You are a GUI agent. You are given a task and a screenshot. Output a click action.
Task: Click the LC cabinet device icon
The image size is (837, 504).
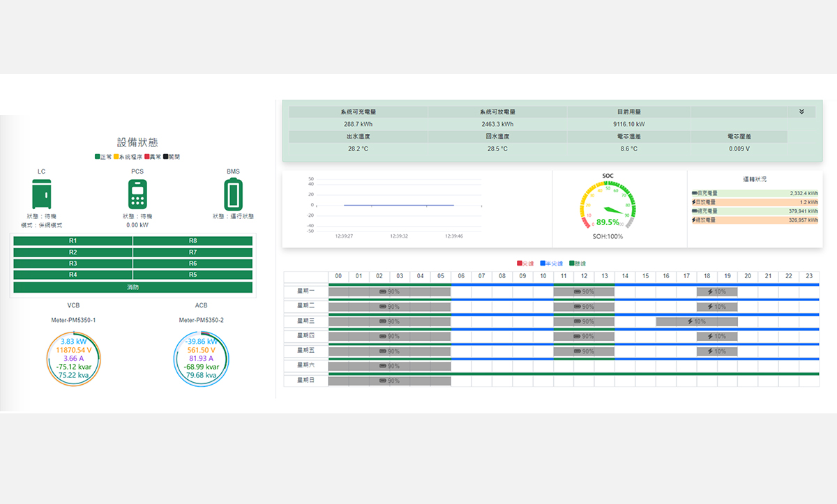[x=42, y=194]
